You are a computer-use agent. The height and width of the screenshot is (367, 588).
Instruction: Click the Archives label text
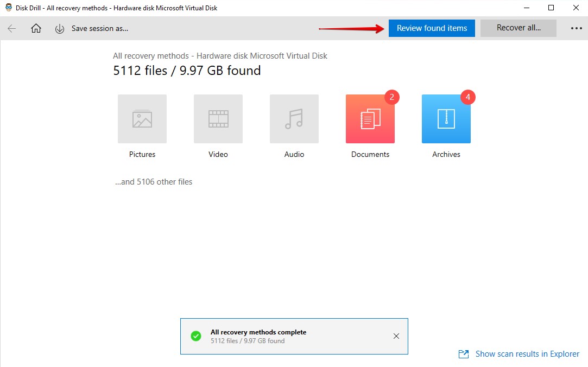click(x=446, y=154)
